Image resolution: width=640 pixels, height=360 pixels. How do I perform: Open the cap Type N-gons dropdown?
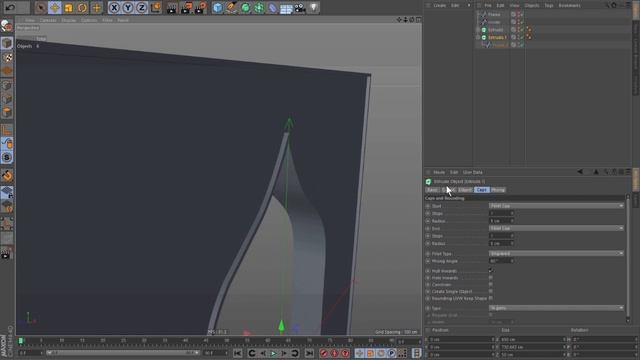pos(556,308)
